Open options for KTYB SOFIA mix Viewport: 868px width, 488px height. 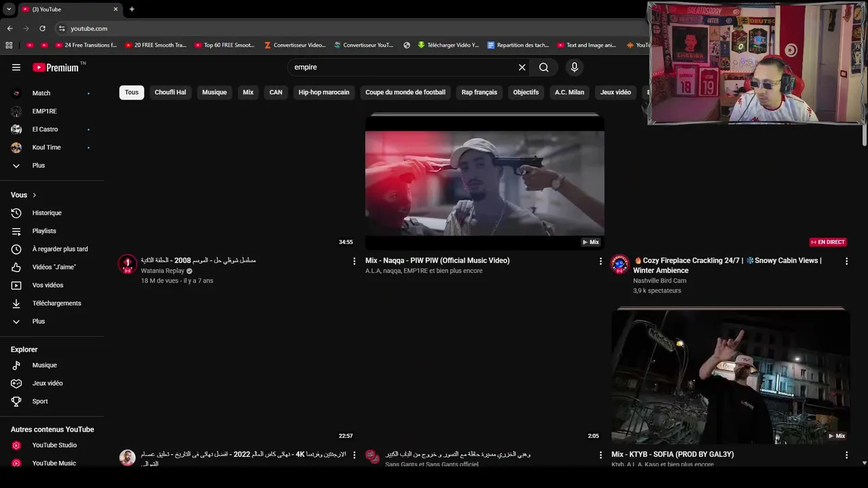pyautogui.click(x=846, y=455)
